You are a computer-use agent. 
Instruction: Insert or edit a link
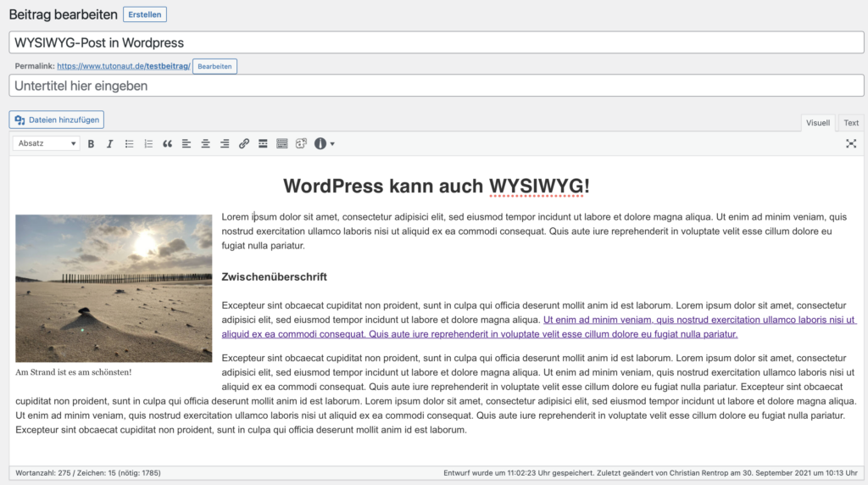pos(243,144)
